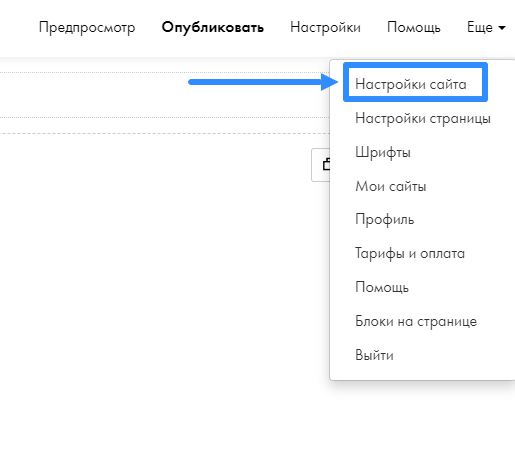Go to Мои сайты from the dropdown
Viewport: 515px width, 452px height.
(x=391, y=186)
